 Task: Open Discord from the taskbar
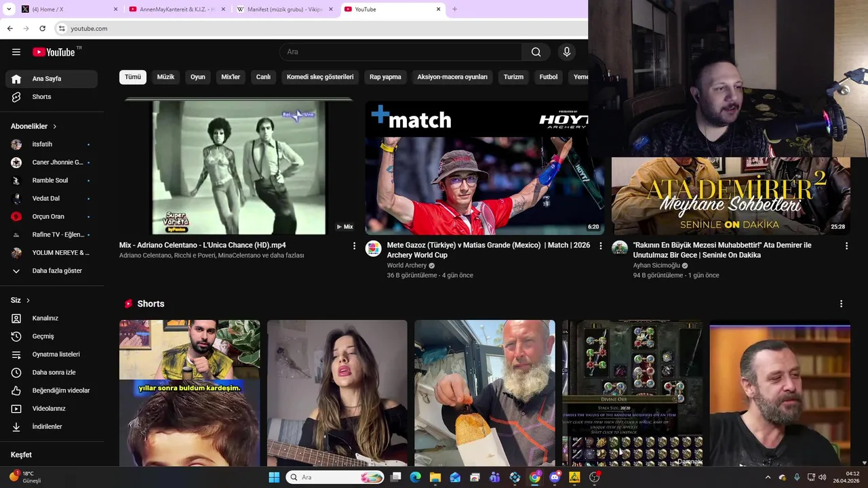[555, 477]
